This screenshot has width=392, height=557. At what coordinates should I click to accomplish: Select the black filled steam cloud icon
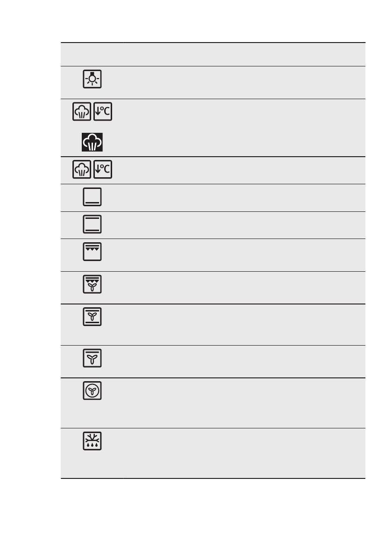(x=93, y=142)
